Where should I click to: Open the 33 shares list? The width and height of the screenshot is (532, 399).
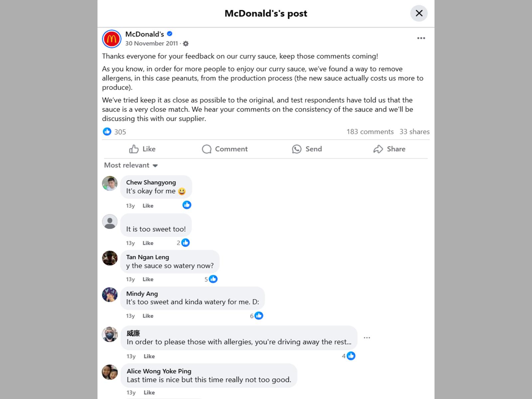(x=414, y=132)
